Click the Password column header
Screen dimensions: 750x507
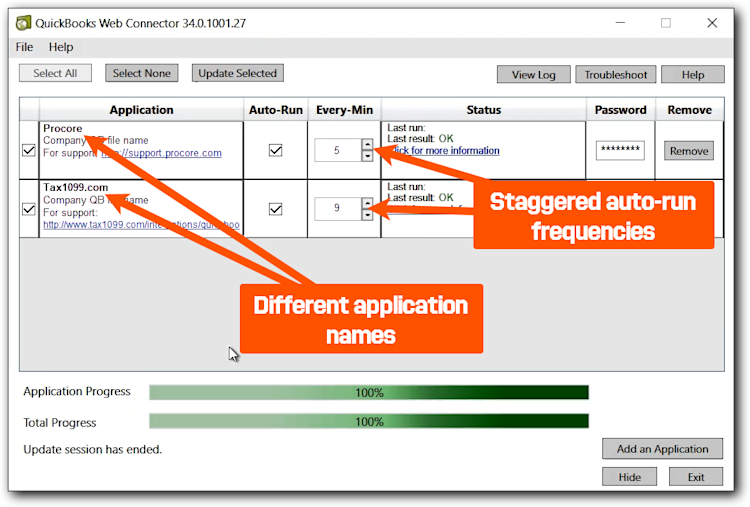(x=620, y=110)
